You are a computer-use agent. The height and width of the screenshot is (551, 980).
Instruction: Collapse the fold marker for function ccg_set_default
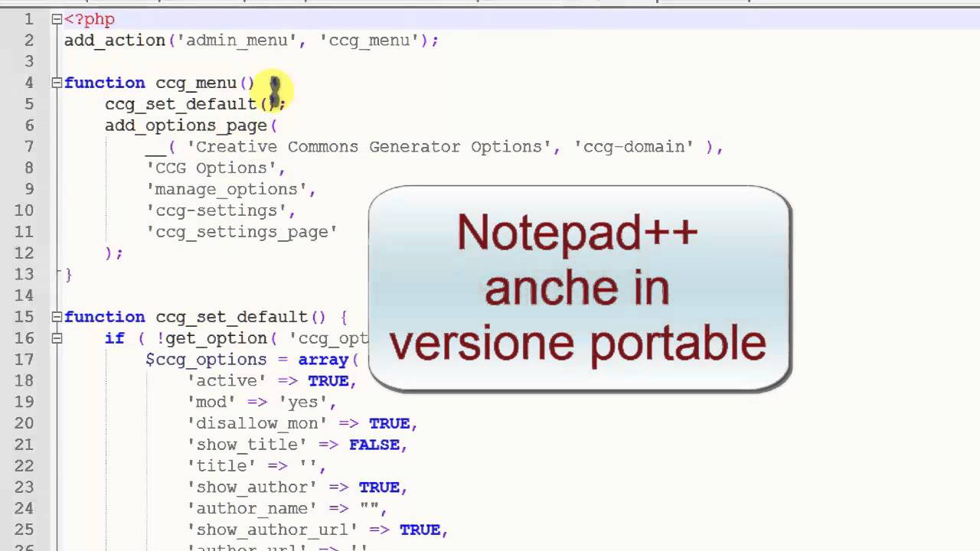57,317
